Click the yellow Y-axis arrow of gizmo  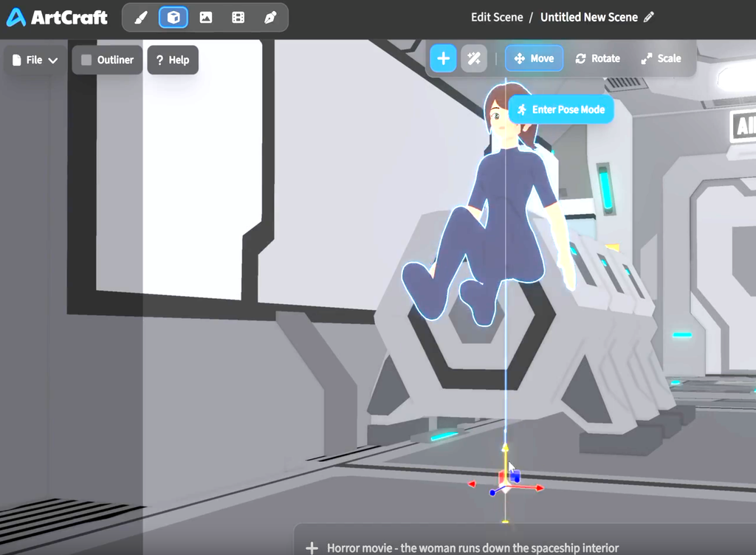pyautogui.click(x=505, y=448)
